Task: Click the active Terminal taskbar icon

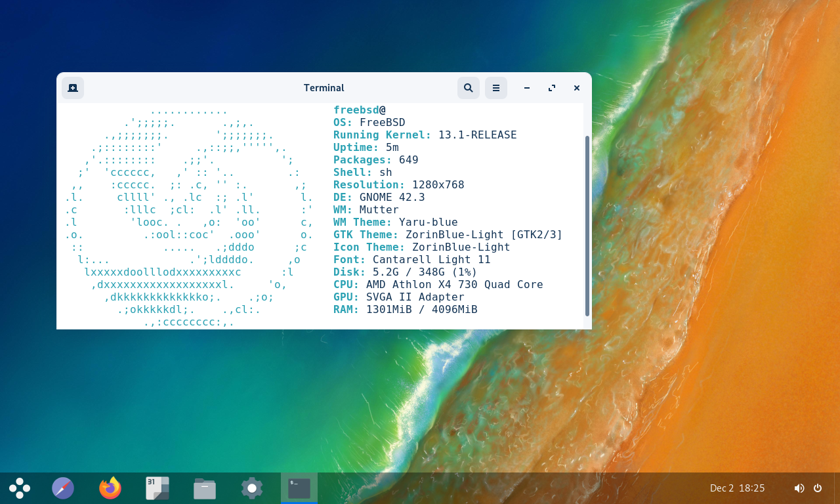Action: tap(299, 488)
